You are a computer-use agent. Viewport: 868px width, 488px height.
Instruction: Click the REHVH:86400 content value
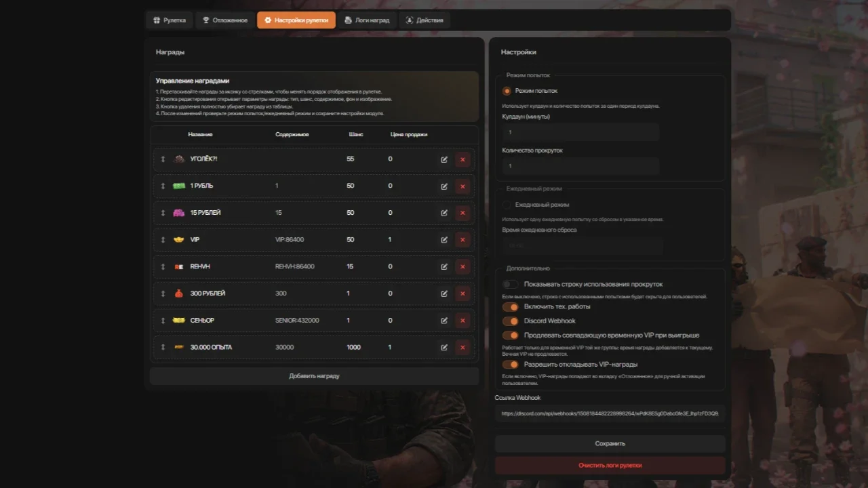[x=295, y=267]
